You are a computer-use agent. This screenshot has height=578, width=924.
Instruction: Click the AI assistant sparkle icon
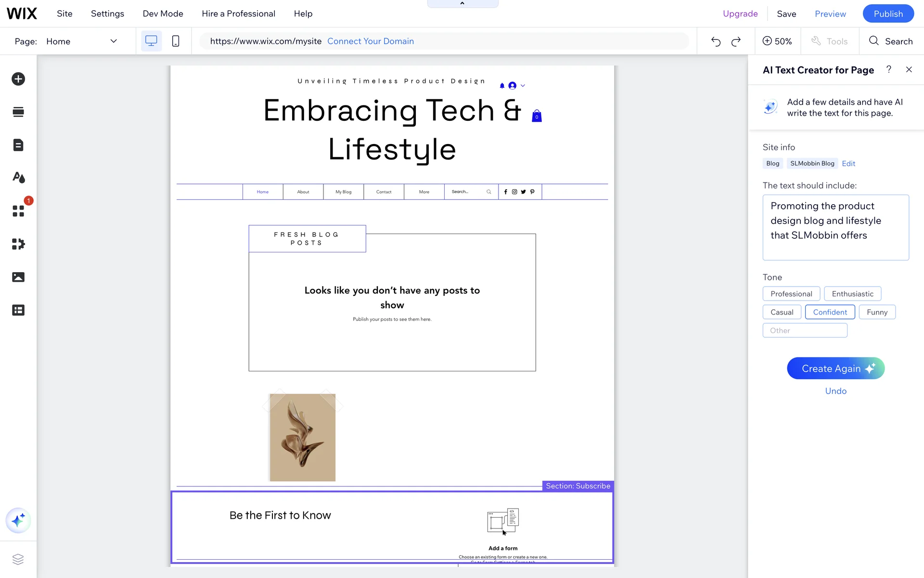coord(18,521)
